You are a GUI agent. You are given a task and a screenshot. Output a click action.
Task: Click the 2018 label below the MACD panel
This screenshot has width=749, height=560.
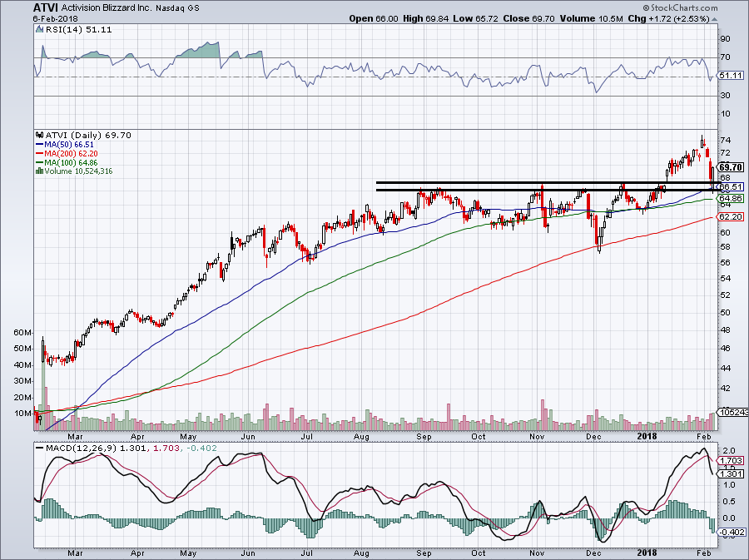click(x=647, y=553)
